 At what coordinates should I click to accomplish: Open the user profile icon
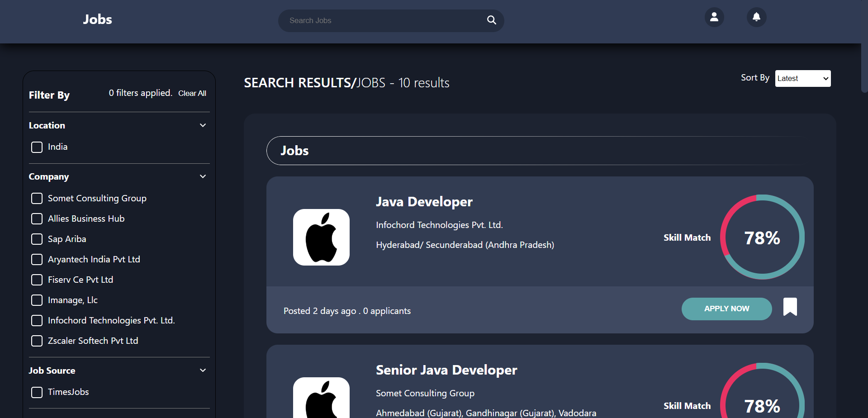coord(714,17)
